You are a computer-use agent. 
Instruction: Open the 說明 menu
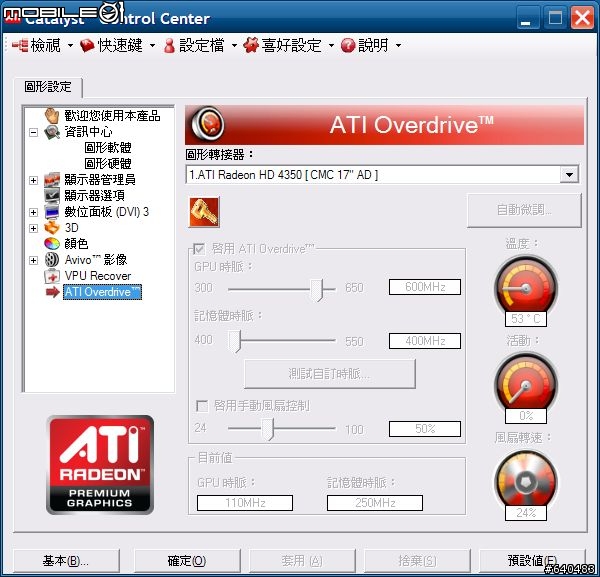(371, 45)
